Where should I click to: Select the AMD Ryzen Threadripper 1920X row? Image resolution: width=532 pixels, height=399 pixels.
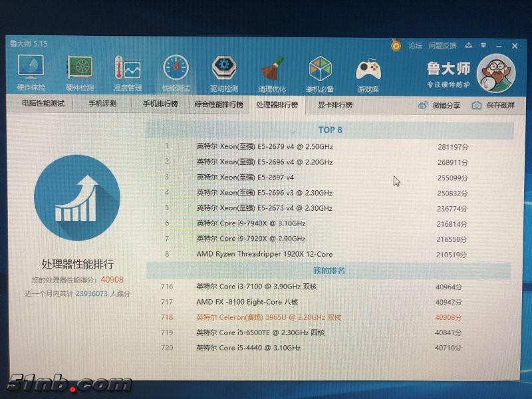[329, 254]
